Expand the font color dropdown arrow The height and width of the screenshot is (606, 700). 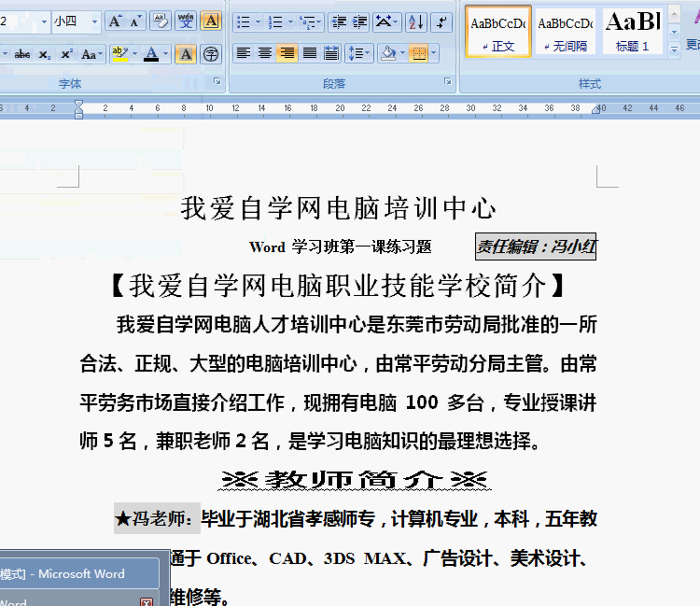coord(165,54)
